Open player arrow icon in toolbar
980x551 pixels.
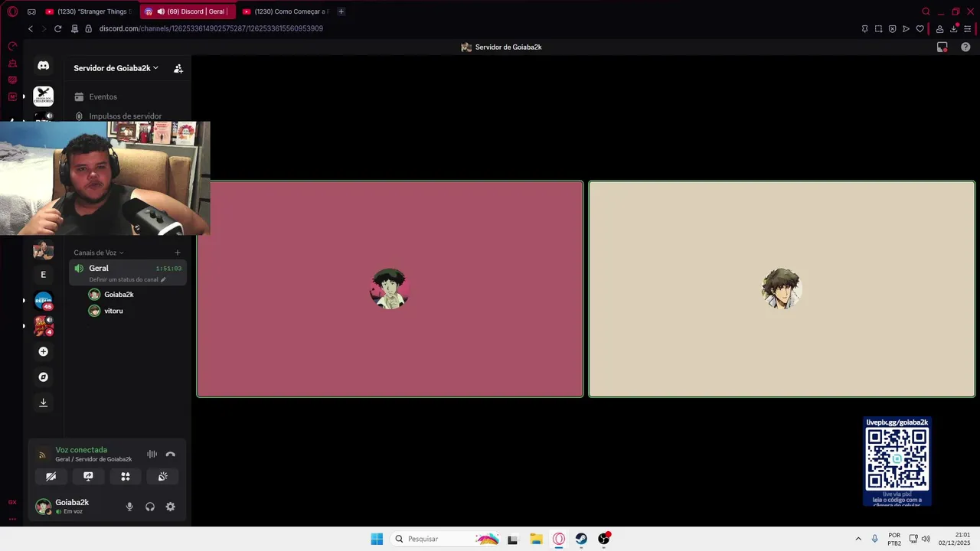pos(906,29)
